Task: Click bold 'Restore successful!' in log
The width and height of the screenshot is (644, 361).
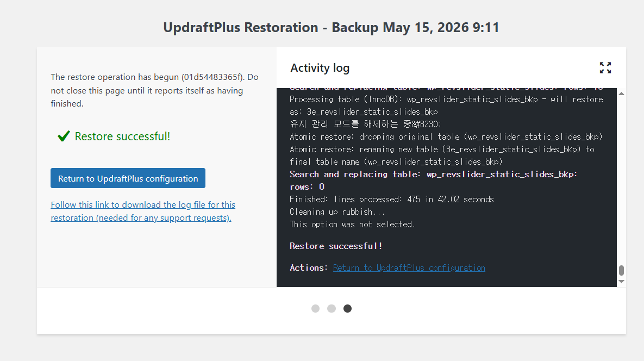Action: [x=336, y=246]
